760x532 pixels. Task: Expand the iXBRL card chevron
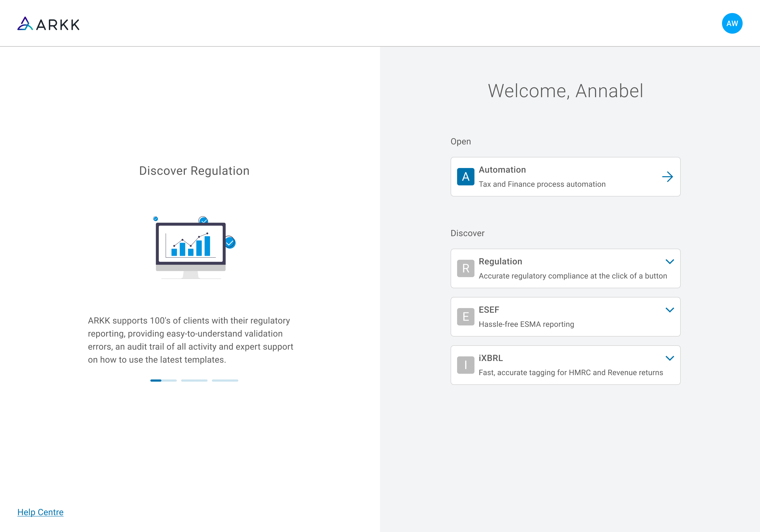coord(670,358)
